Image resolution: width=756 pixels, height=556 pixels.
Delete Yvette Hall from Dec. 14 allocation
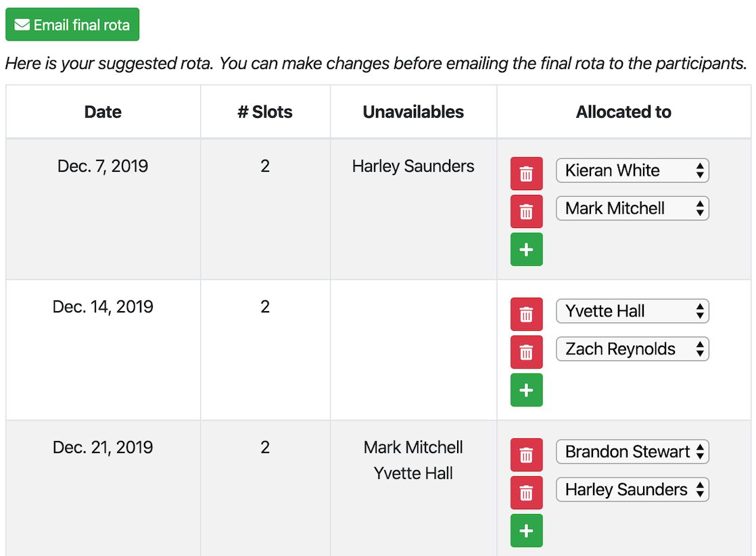pos(526,315)
